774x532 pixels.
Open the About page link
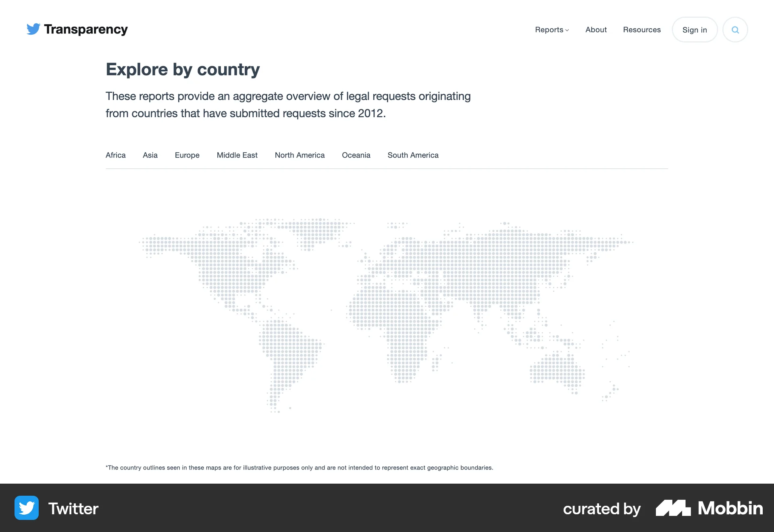[596, 30]
